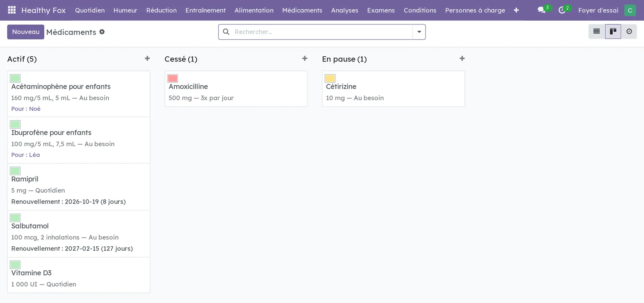Click the green swatch on Salbutamol card
Viewport: 644px width, 303px height.
click(15, 218)
